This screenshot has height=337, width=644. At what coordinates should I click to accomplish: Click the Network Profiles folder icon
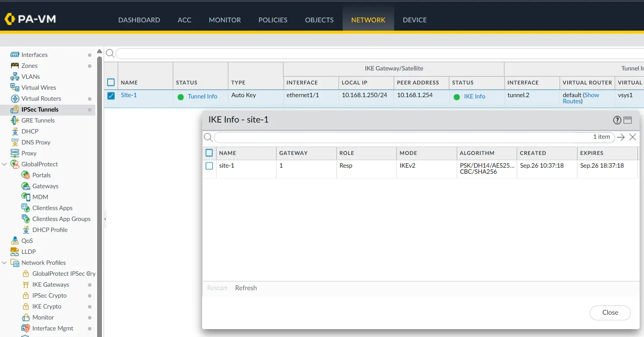tap(15, 263)
